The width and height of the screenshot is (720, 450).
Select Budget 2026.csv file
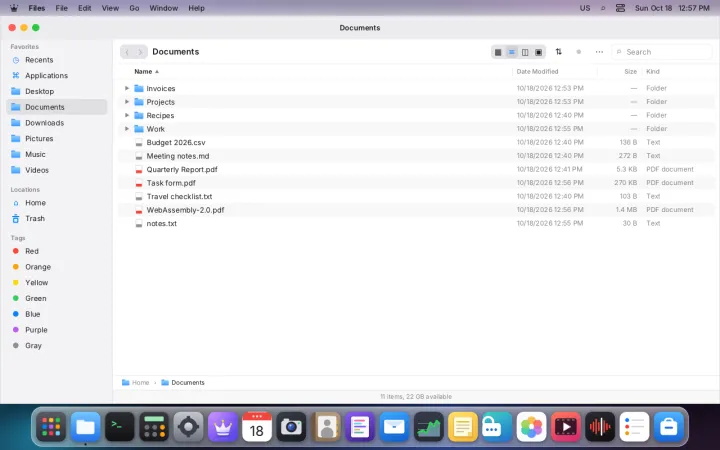coord(415,142)
